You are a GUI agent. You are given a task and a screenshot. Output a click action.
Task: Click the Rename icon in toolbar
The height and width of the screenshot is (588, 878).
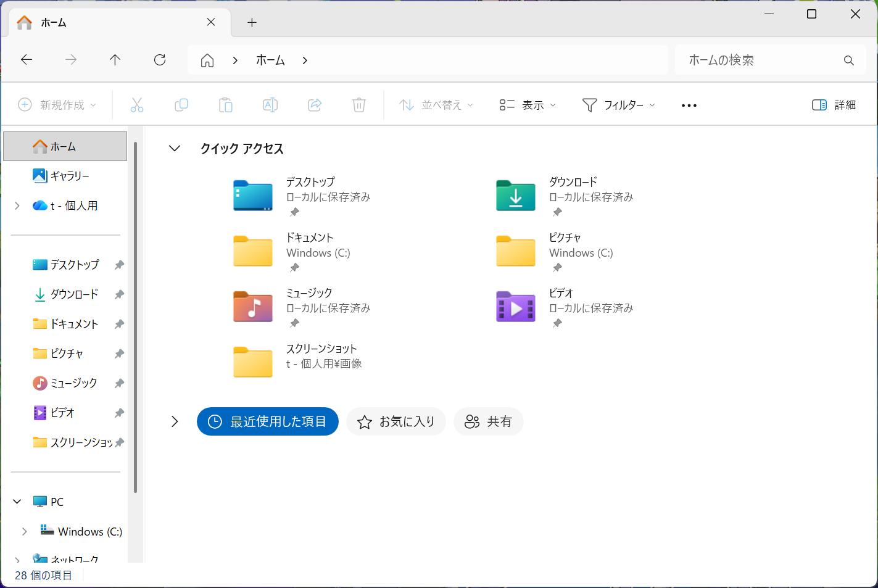[270, 106]
